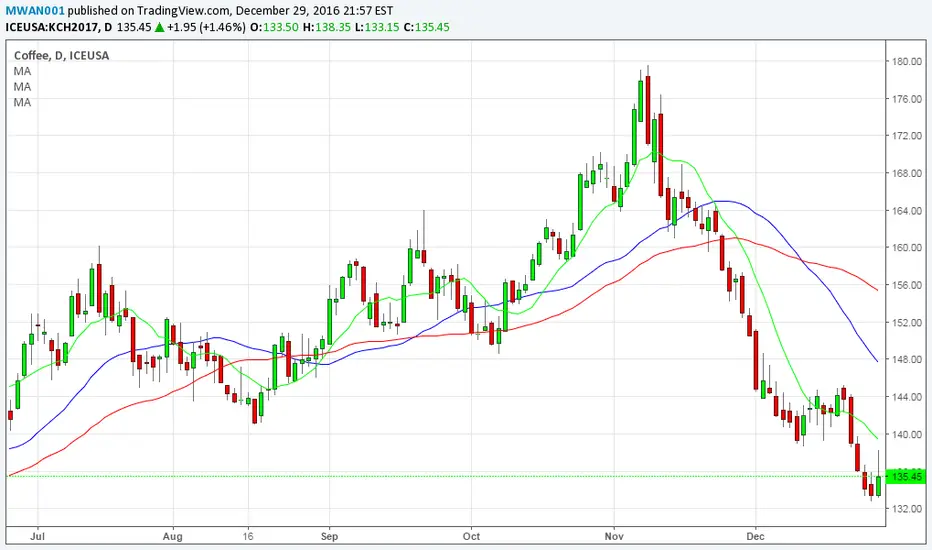Click the 164.00 price axis label

click(907, 210)
